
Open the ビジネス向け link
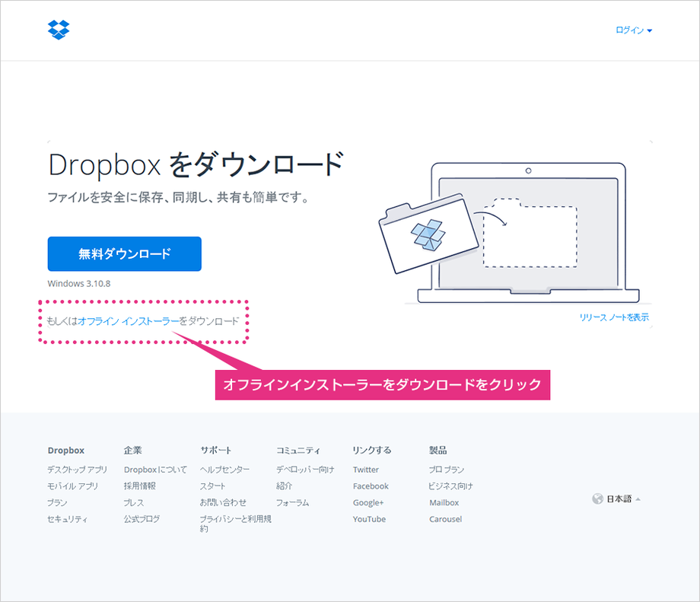[x=451, y=486]
